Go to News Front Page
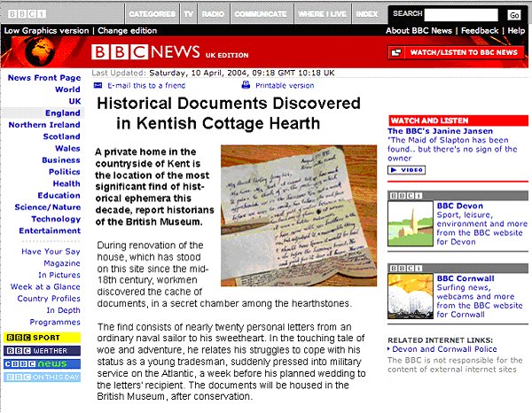532x413 pixels. [x=44, y=78]
